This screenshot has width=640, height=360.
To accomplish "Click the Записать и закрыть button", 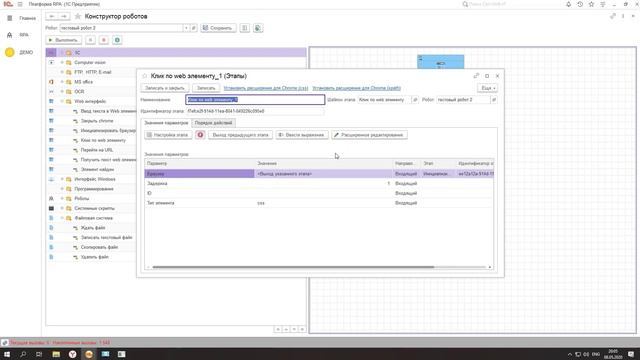I will [165, 88].
